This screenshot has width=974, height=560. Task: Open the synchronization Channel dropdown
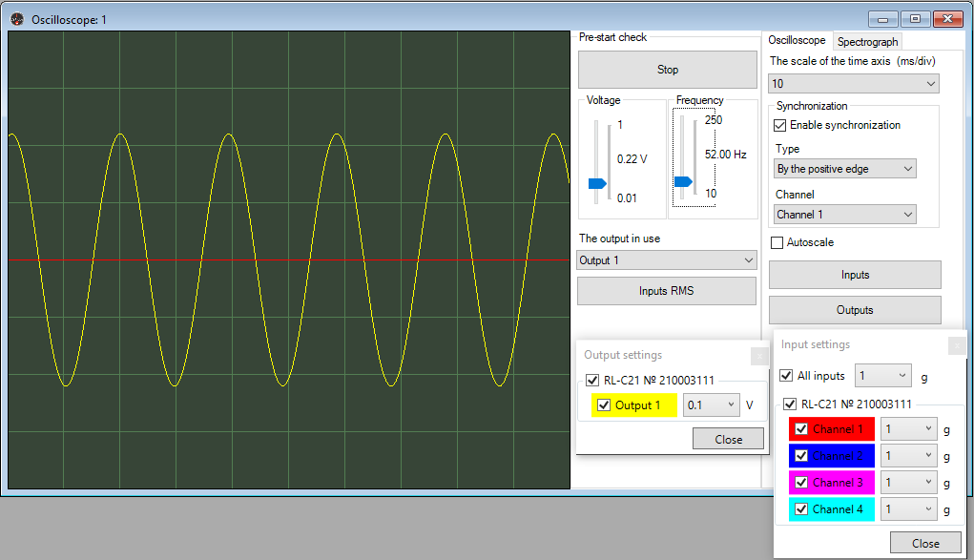pyautogui.click(x=845, y=215)
